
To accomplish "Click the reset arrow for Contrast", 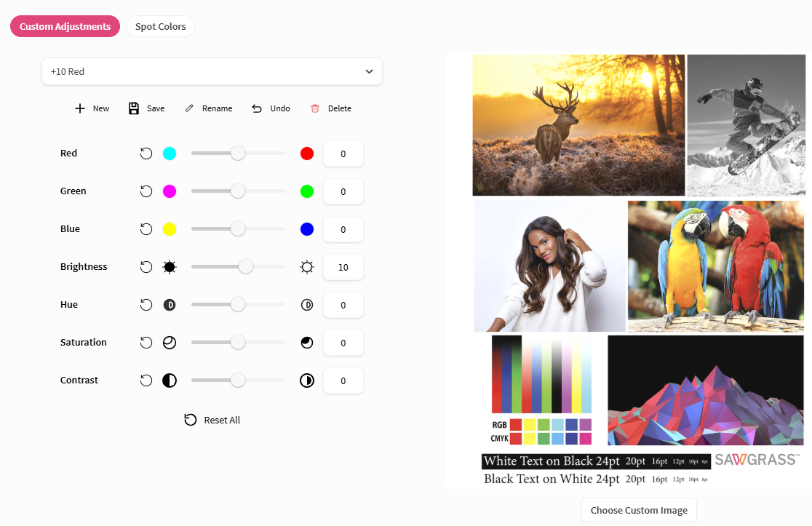I will coord(146,380).
